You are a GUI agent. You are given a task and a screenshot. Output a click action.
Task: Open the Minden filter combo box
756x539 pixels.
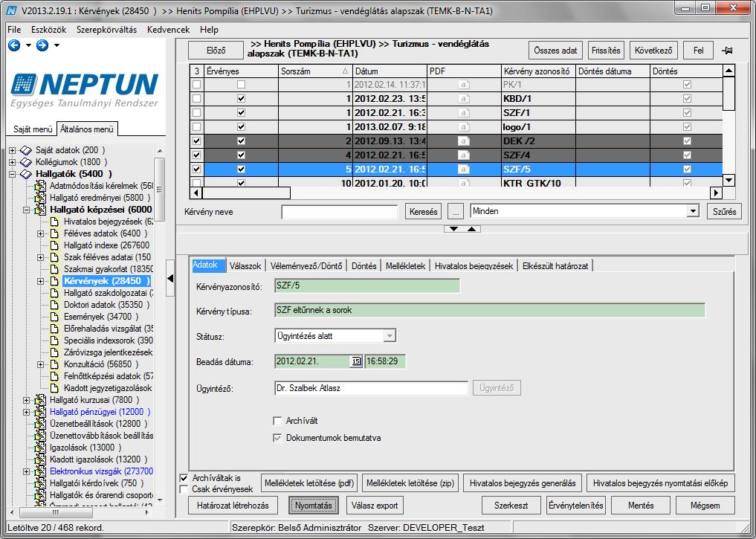tap(693, 211)
